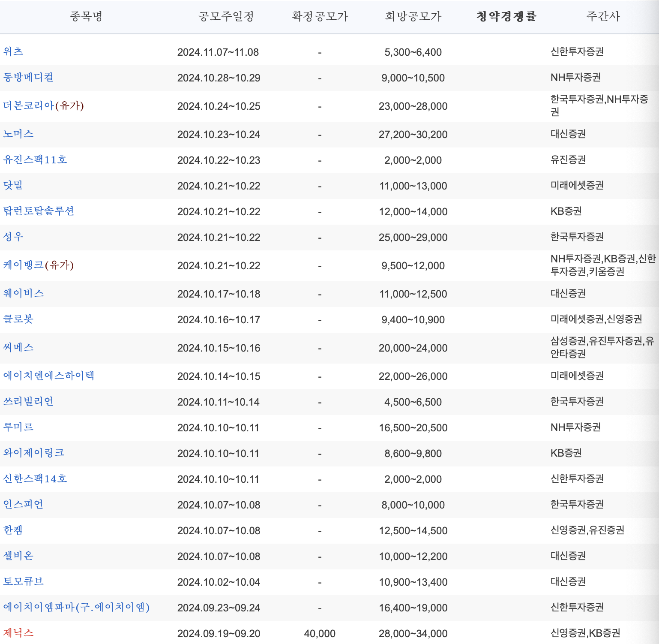Screen dimensions: 659x644
Task: Click the 주간사 column header
Action: click(603, 16)
